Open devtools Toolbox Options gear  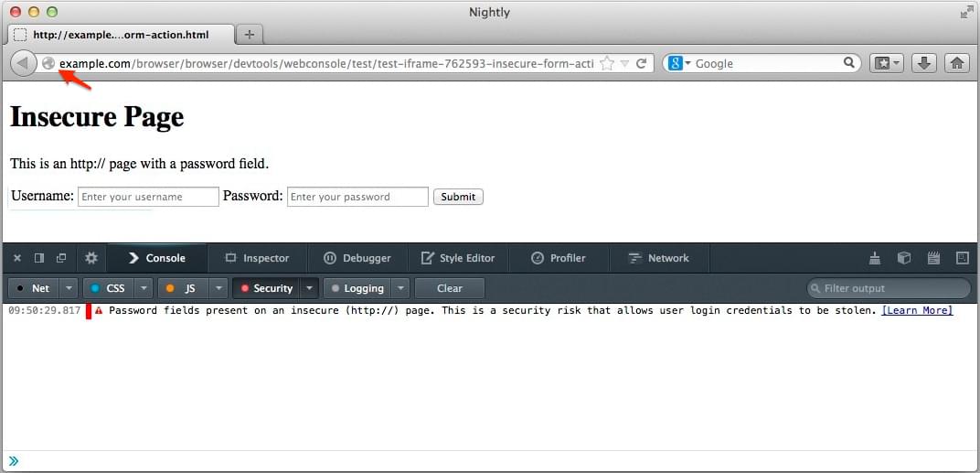pyautogui.click(x=91, y=258)
